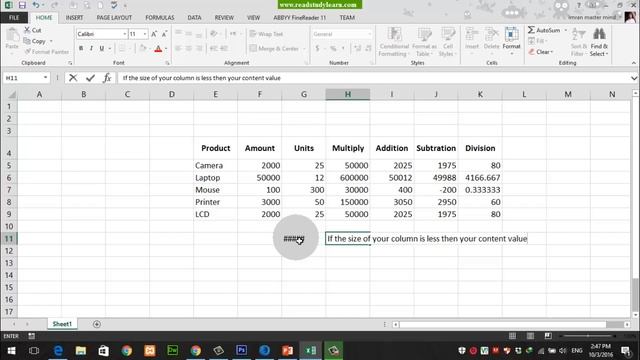Collapse the ribbon with the caret
This screenshot has height=360, width=640.
coord(633,63)
